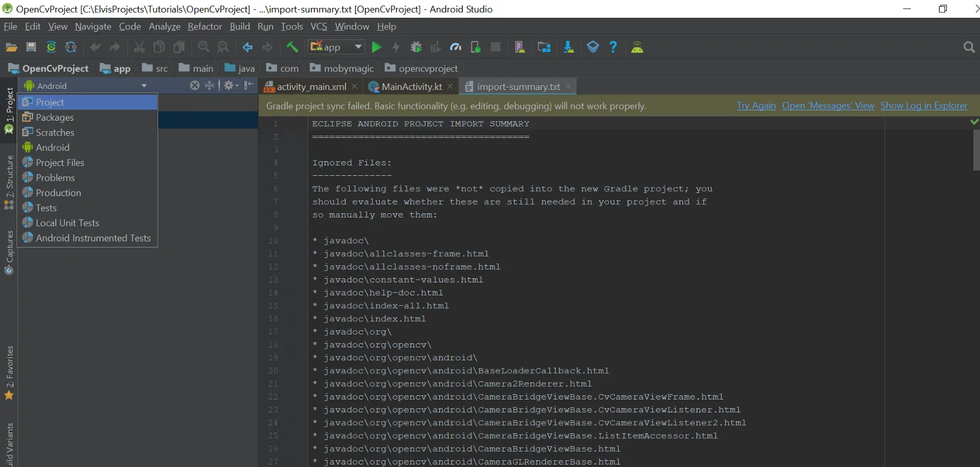Select Project in the view list
The height and width of the screenshot is (467, 980).
pos(88,102)
